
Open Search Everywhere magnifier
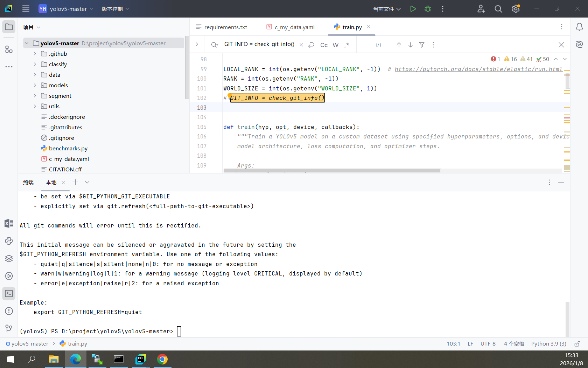[x=498, y=9]
